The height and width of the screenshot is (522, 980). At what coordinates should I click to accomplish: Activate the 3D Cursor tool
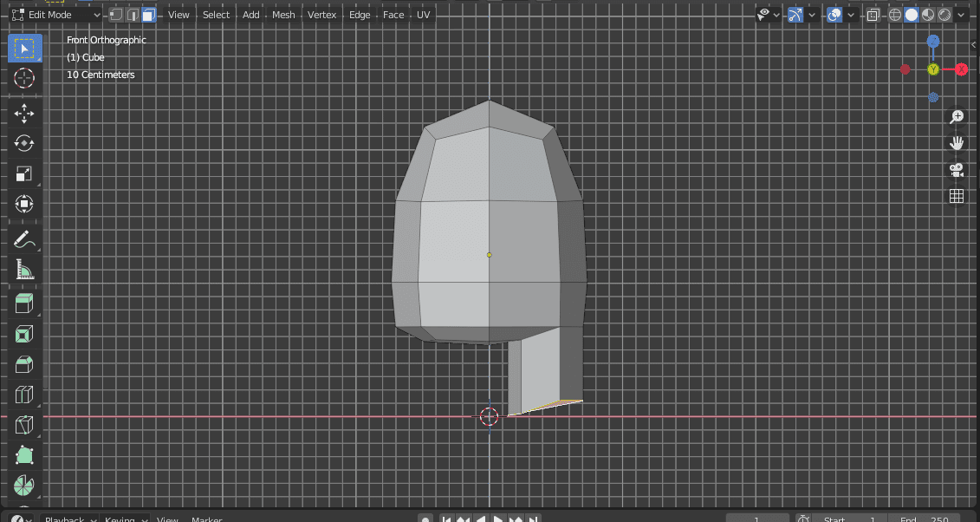[24, 79]
